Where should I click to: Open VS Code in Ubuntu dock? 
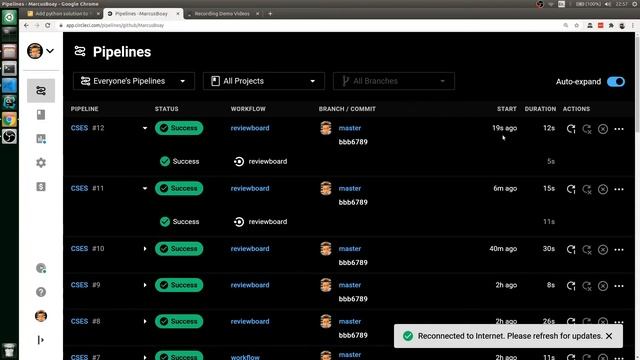(9, 86)
